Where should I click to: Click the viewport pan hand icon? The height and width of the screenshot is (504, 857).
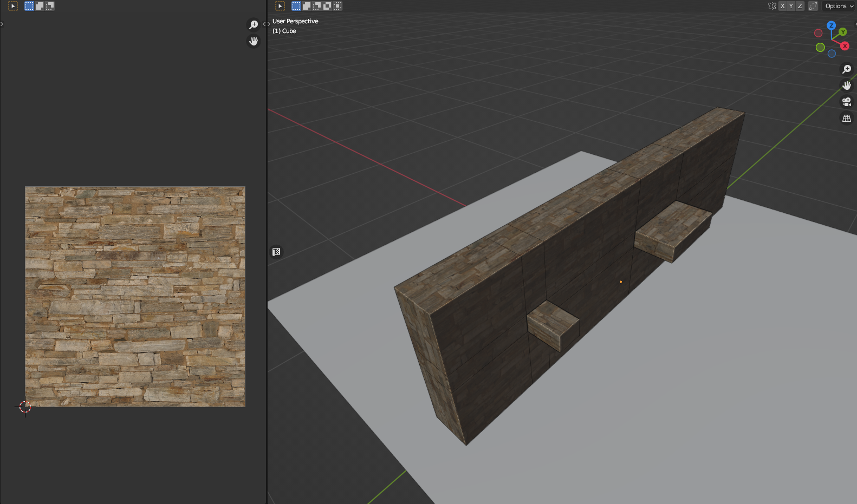point(847,86)
